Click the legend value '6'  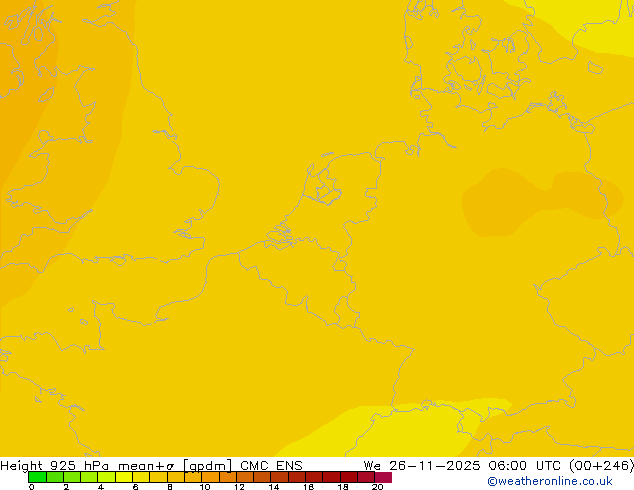135,487
